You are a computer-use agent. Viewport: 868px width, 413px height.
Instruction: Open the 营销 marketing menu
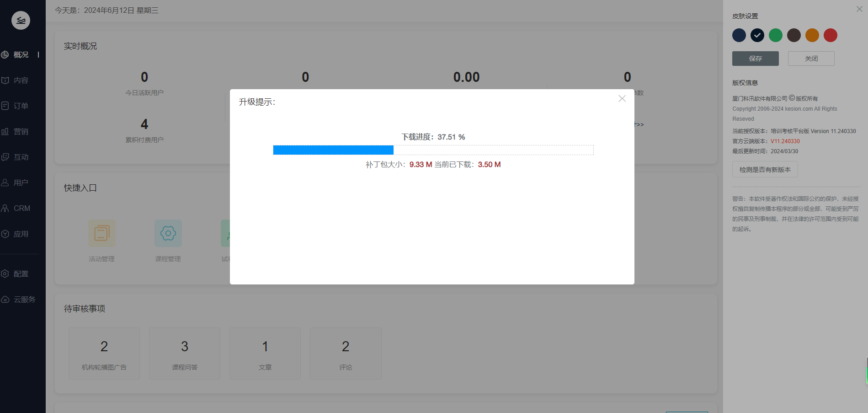coord(21,131)
